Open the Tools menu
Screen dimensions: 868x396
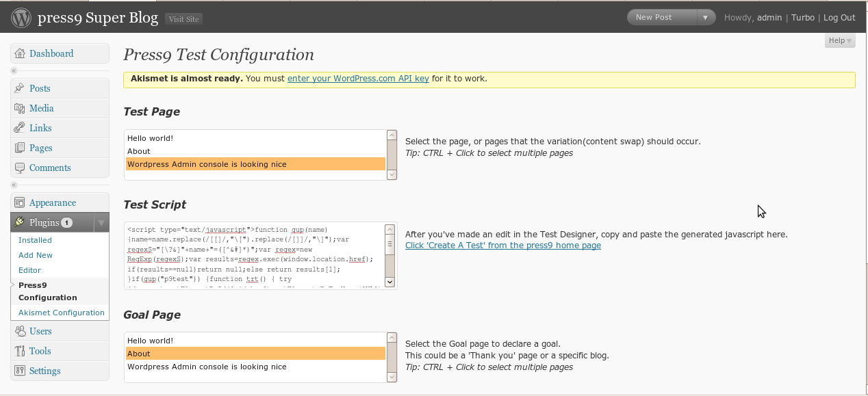pos(60,351)
